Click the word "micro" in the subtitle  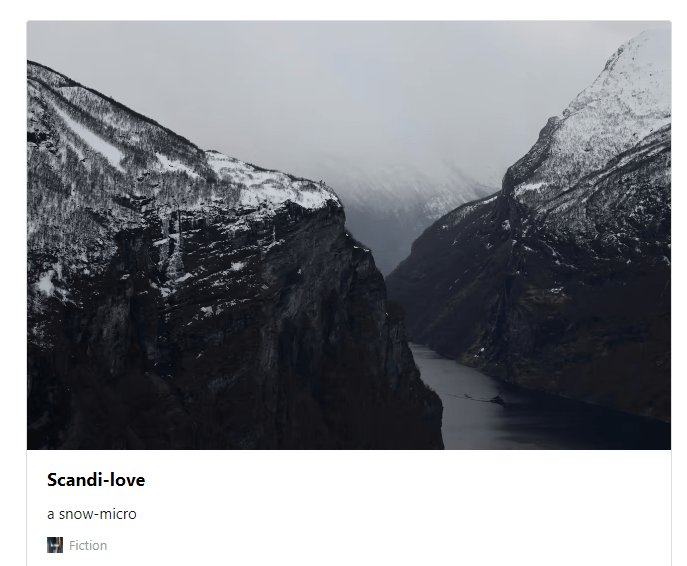(118, 514)
